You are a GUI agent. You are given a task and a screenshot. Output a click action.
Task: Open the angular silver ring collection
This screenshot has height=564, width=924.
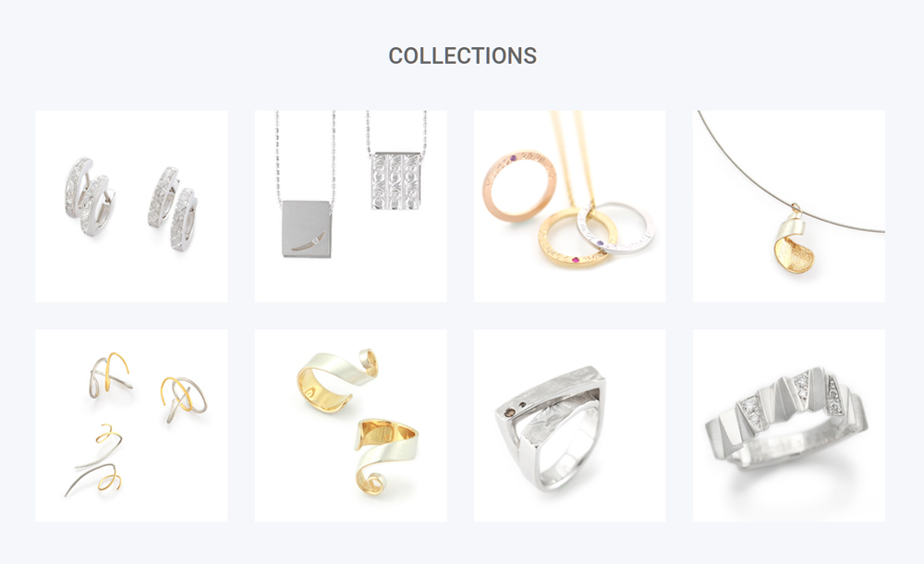tap(570, 425)
